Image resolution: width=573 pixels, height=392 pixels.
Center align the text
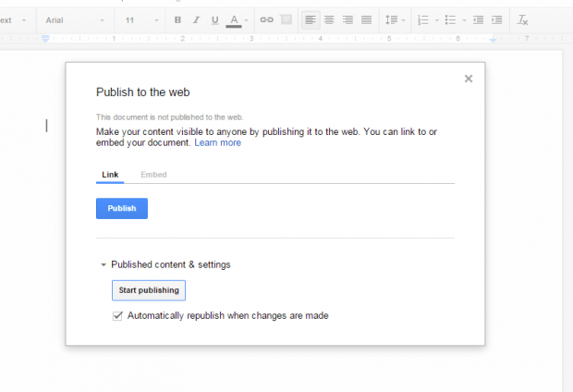329,19
